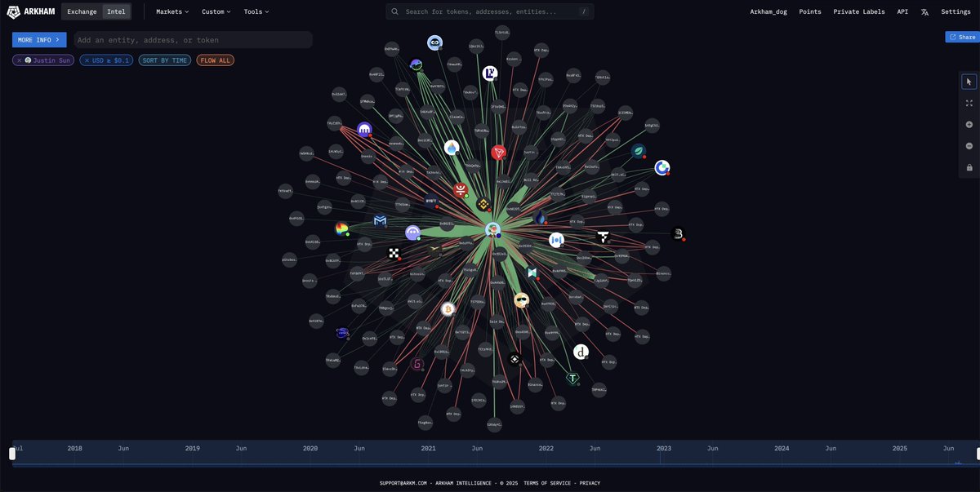Click the 2023 marker on timeline

664,448
